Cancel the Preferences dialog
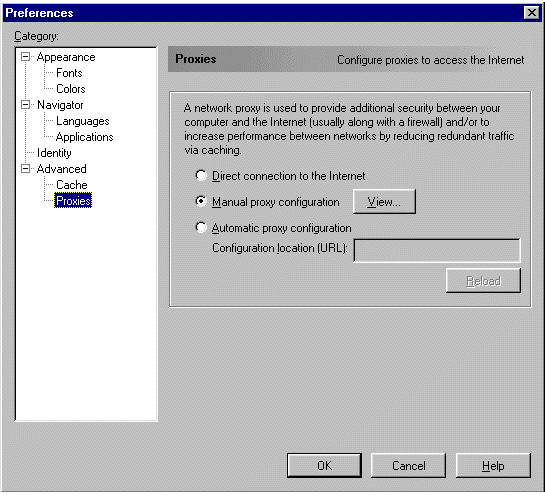Viewport: 545px width, 495px height. click(408, 465)
